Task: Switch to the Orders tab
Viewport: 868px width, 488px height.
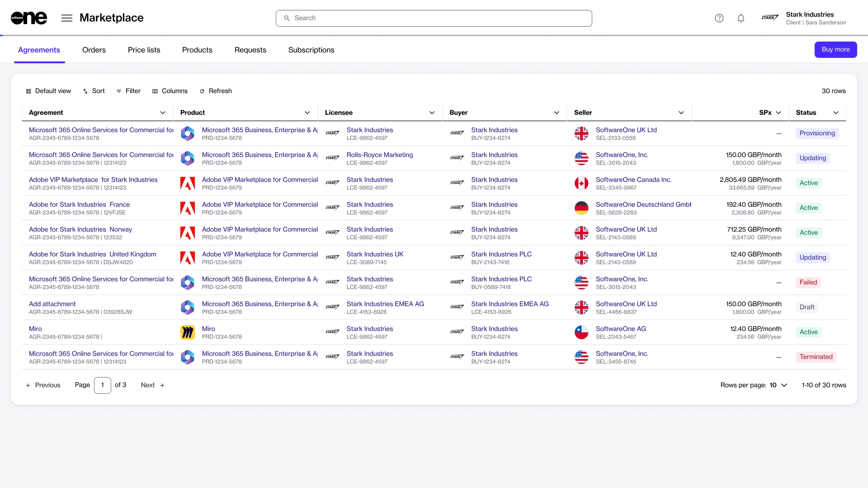Action: [94, 50]
